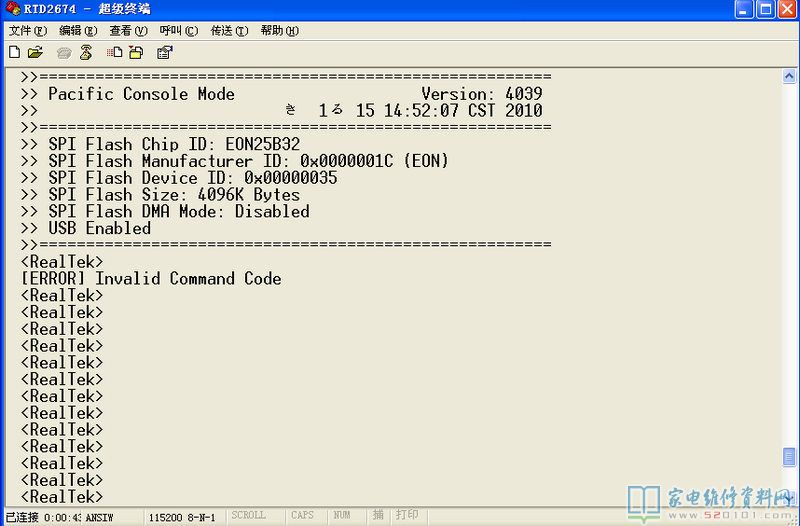Click the Receive file toolbar icon
Screen dimensions: 800x526
click(x=137, y=52)
